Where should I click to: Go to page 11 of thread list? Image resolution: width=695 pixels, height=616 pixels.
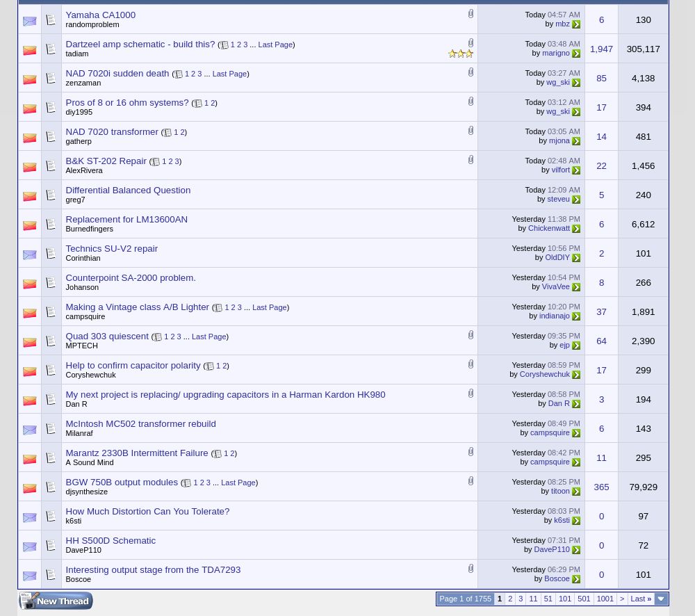pos(533,599)
